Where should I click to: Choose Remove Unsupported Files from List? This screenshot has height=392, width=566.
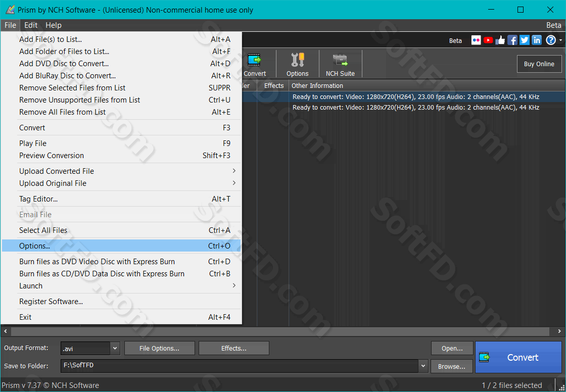(x=121, y=100)
